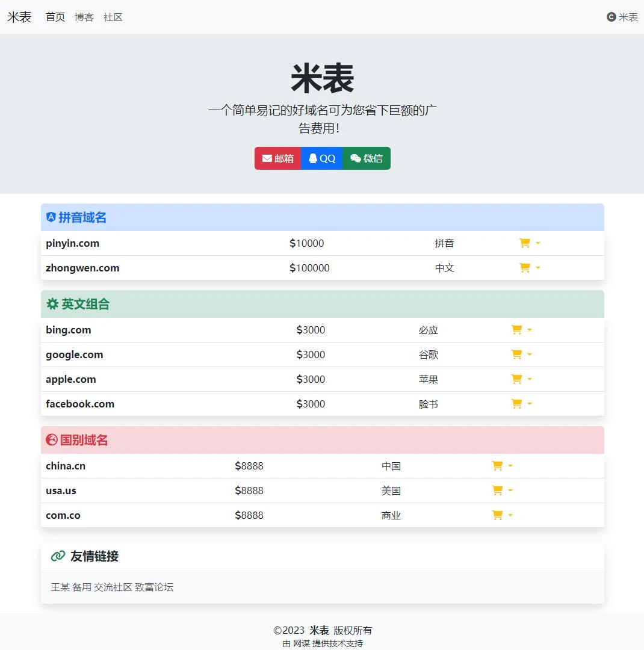Click the shopping cart icon for pinyin.com
Screen dimensions: 644x650
click(x=524, y=243)
